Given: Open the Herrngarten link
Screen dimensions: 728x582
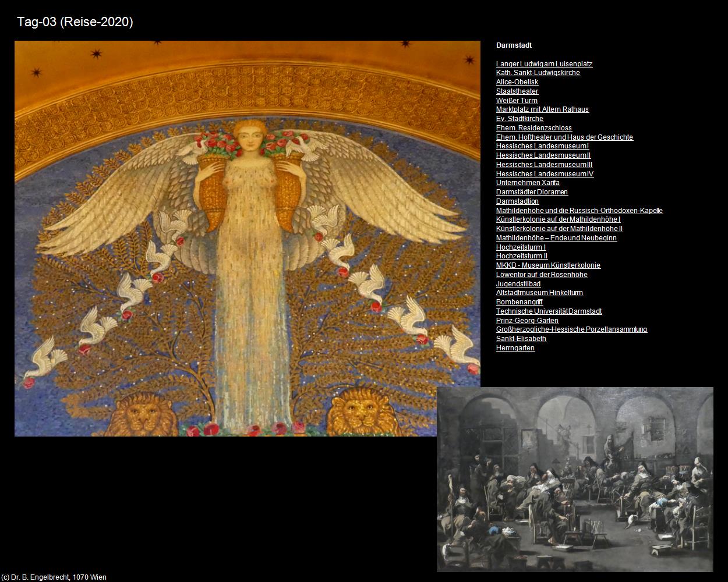Looking at the screenshot, I should (515, 348).
